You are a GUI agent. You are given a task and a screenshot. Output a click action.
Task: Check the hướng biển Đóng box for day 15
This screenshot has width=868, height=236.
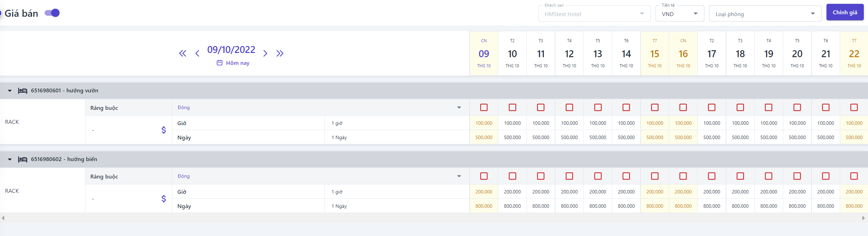(655, 176)
